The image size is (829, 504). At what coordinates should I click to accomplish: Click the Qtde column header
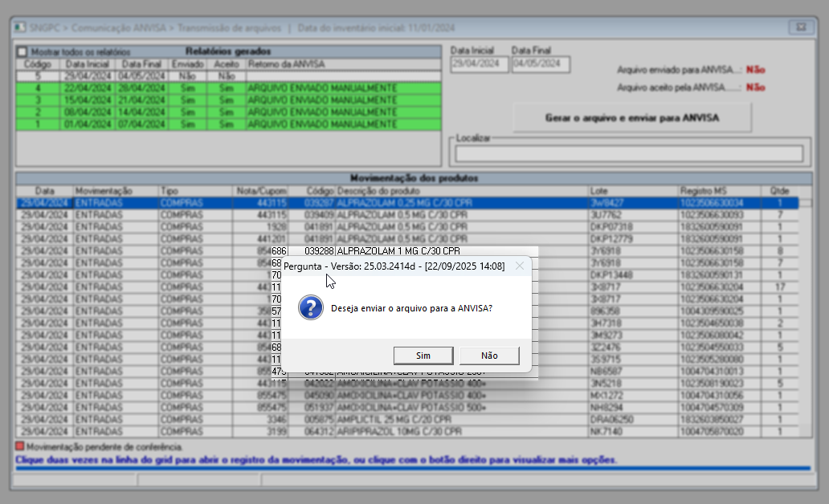point(780,191)
